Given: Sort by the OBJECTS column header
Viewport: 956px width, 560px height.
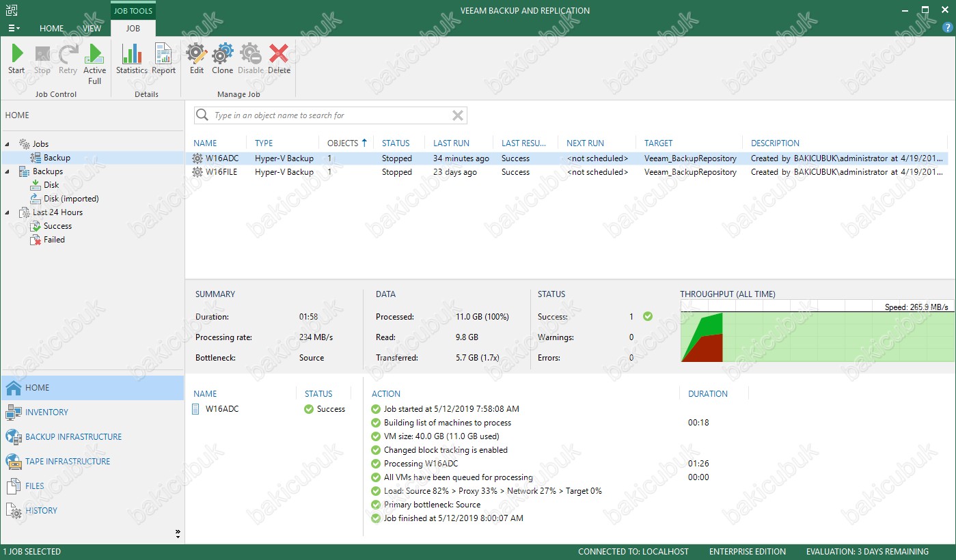Looking at the screenshot, I should click(347, 143).
